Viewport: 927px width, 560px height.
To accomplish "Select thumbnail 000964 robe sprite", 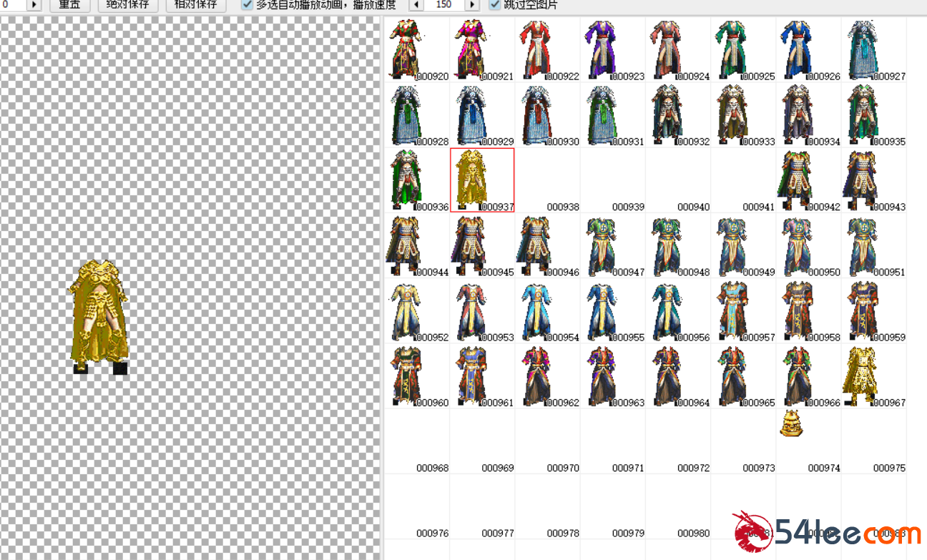I will pos(678,376).
